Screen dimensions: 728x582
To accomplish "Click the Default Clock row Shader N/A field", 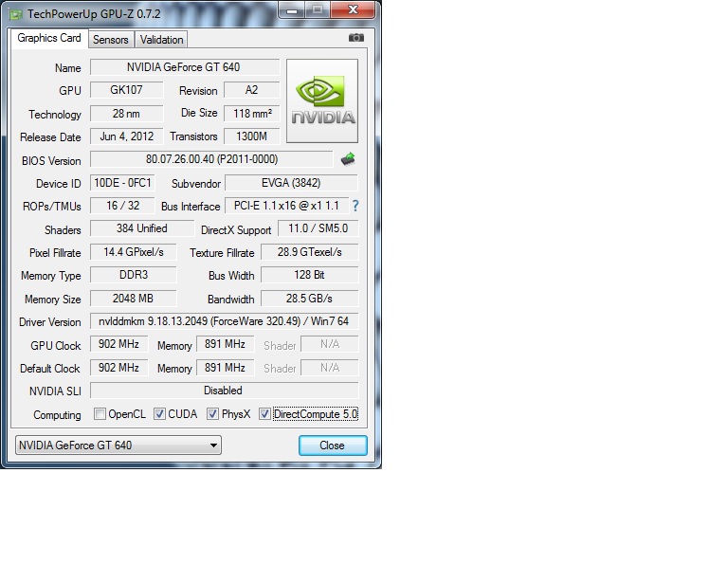I will 330,368.
